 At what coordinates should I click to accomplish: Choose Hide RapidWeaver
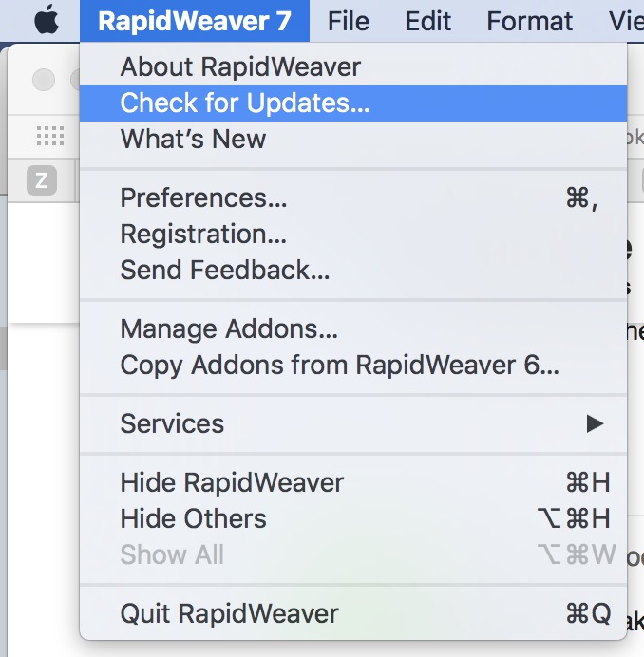pyautogui.click(x=353, y=482)
